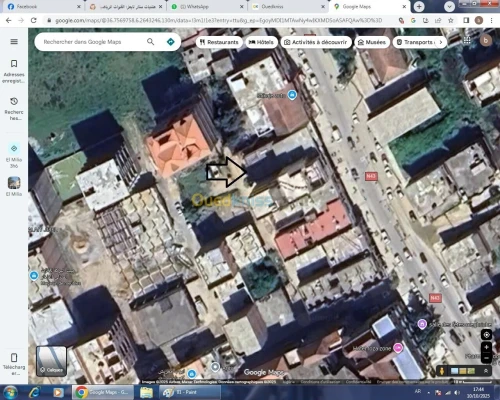500x400 pixels.
Task: Open Chrome three-dot menu
Action: [x=491, y=20]
